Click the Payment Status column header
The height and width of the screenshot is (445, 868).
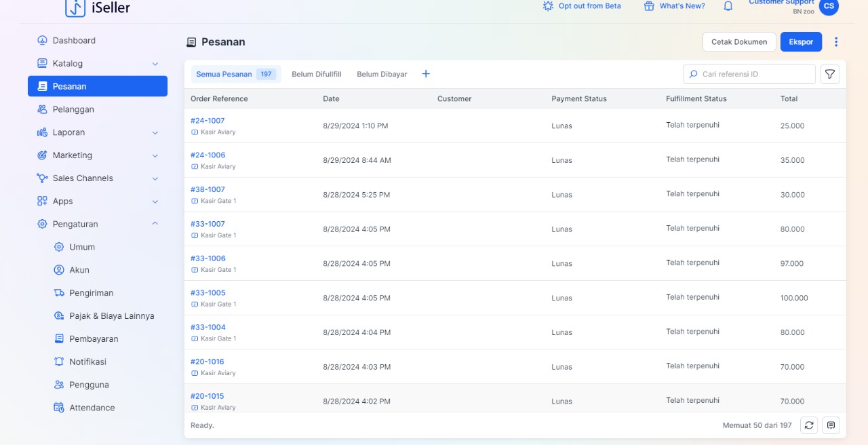coord(579,99)
